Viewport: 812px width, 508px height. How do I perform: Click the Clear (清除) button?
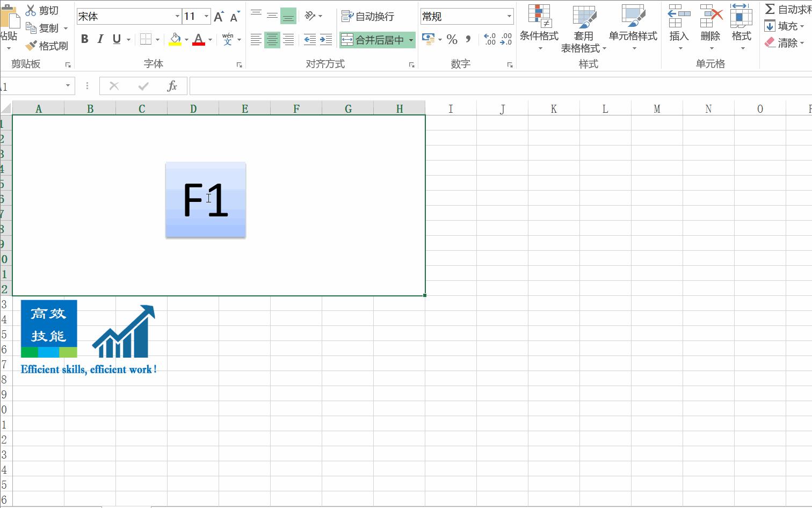click(784, 43)
